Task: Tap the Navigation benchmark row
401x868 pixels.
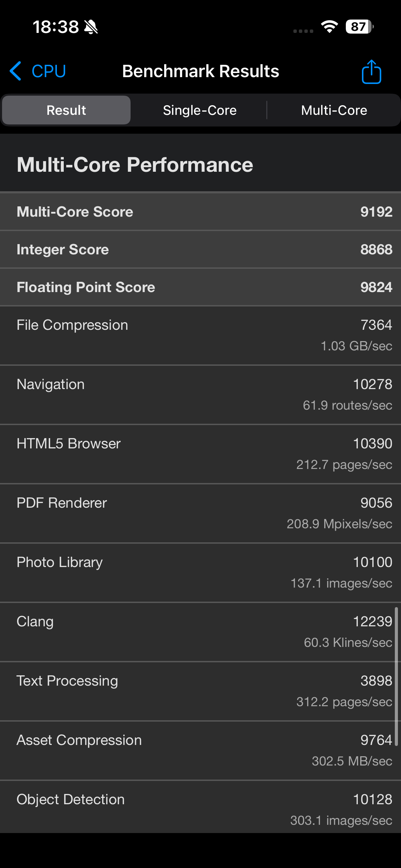Action: coord(200,394)
